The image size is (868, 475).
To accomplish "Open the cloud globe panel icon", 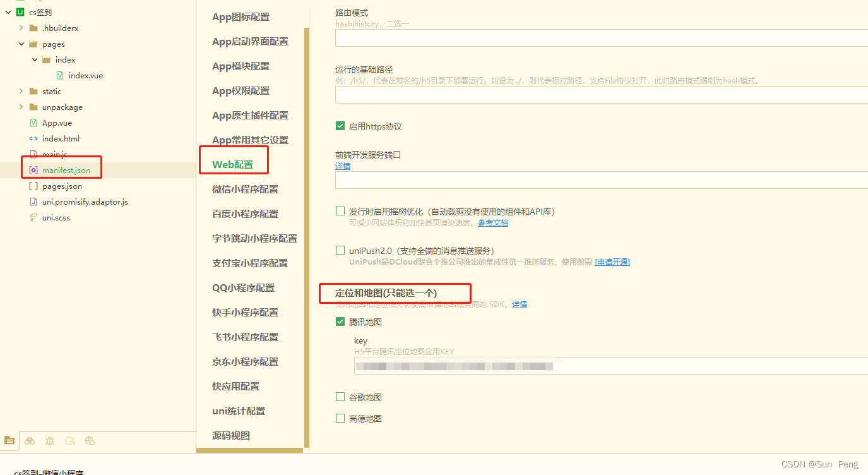I will point(90,441).
